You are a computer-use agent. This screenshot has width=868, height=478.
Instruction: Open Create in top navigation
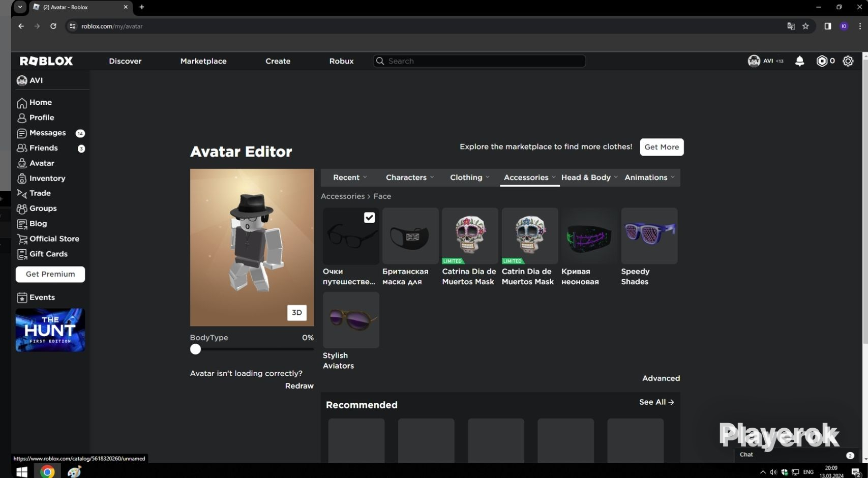tap(278, 61)
